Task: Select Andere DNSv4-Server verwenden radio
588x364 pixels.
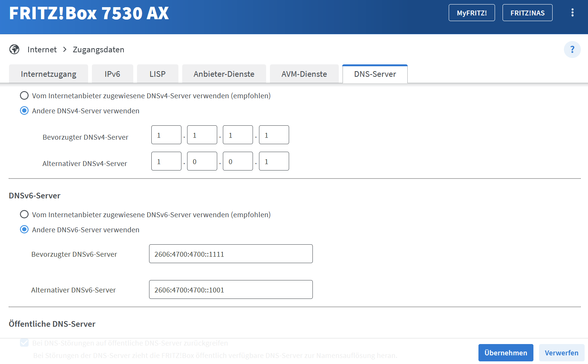Action: coord(24,111)
